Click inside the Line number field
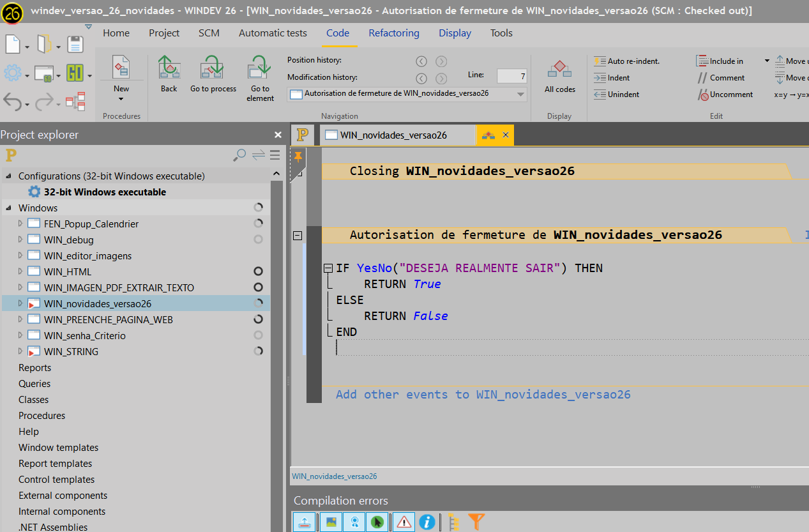Image resolution: width=809 pixels, height=532 pixels. point(511,75)
